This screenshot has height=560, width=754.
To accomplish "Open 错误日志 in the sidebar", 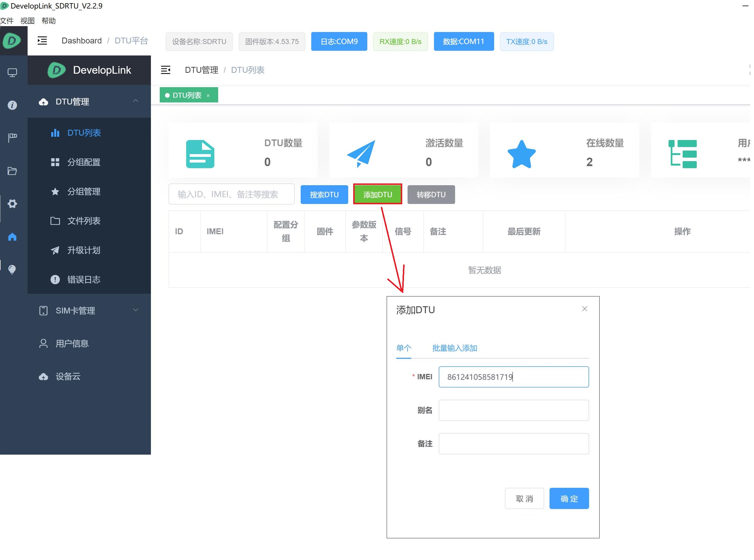I will tap(89, 280).
